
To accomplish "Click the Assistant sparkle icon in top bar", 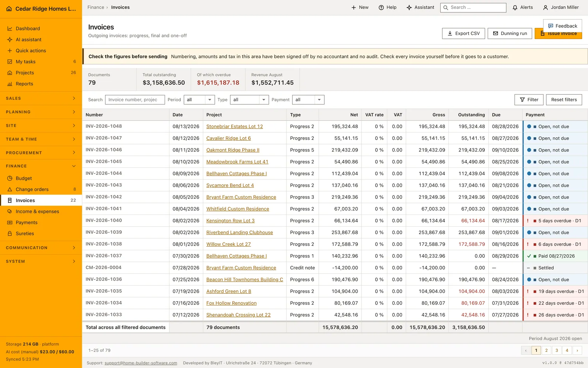I will (409, 7).
